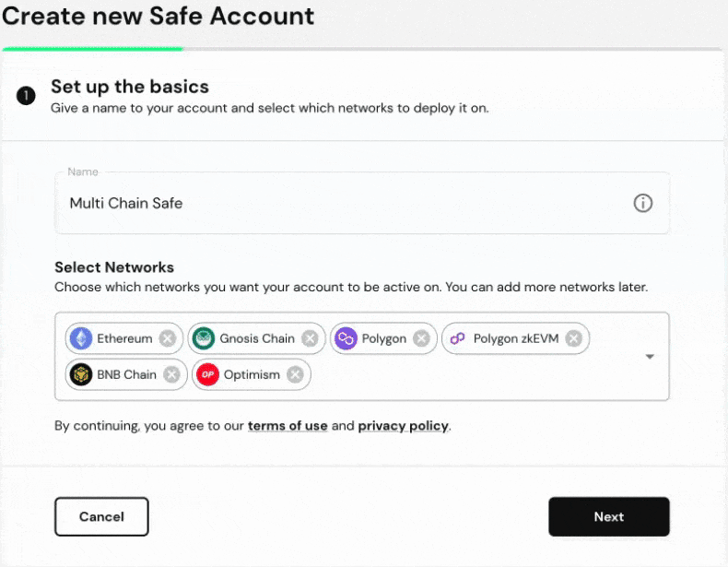Click the Gnosis Chain chip label

[257, 338]
